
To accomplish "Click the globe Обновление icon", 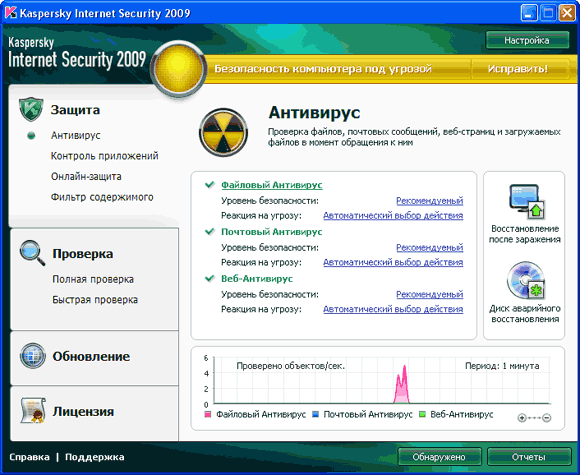I will pyautogui.click(x=33, y=356).
